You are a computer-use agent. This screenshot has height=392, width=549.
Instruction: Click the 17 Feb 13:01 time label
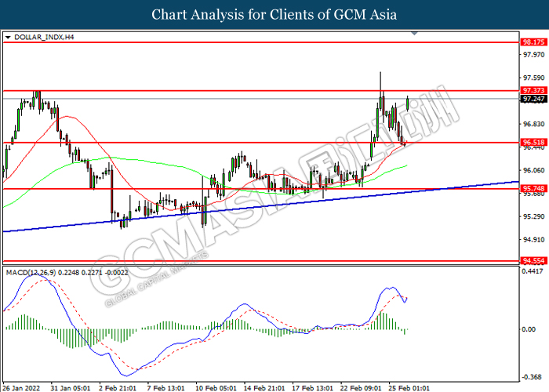pyautogui.click(x=313, y=388)
